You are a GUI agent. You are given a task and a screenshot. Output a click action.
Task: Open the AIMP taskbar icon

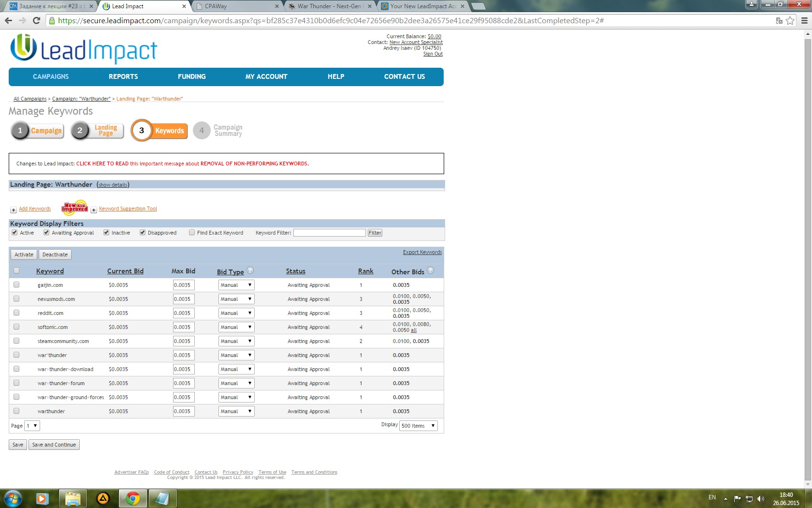[x=103, y=498]
